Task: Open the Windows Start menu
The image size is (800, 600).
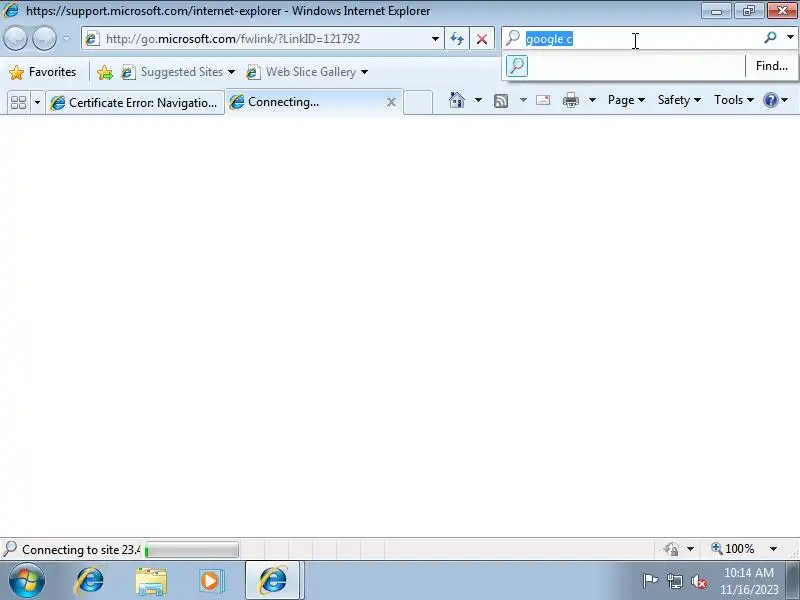Action: point(26,580)
